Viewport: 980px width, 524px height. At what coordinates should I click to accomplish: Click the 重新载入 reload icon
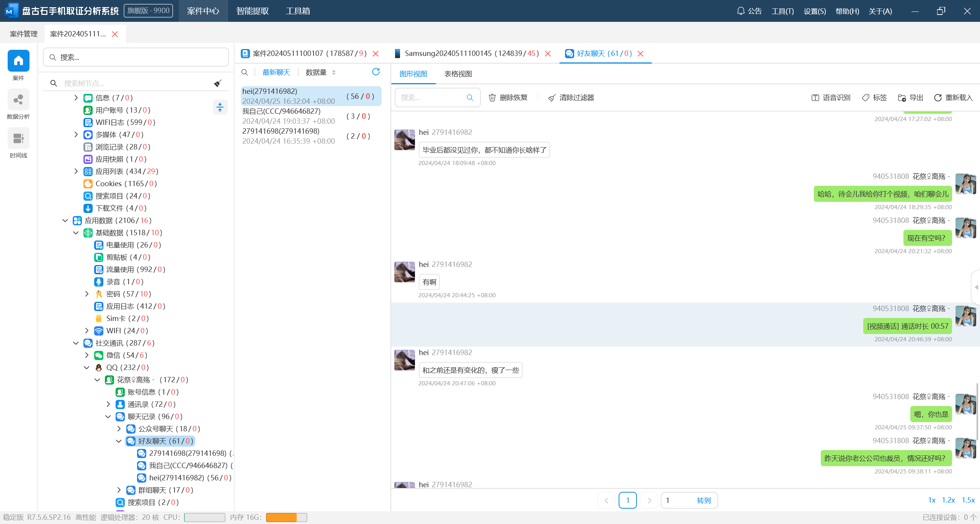[938, 98]
